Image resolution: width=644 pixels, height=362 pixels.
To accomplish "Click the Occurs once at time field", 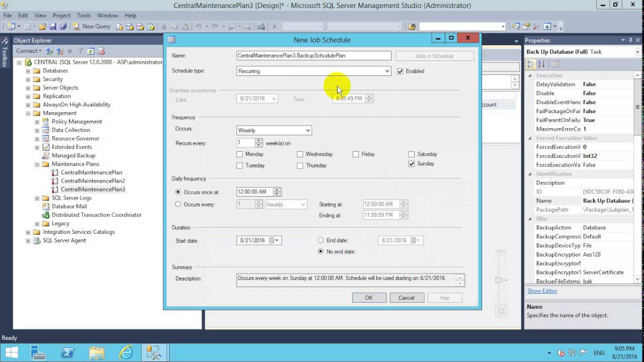I will 255,192.
